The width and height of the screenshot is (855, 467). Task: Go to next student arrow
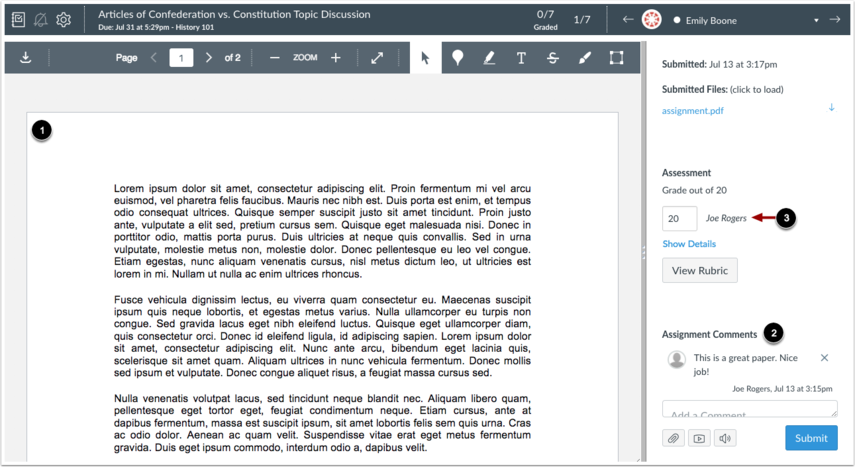click(835, 20)
